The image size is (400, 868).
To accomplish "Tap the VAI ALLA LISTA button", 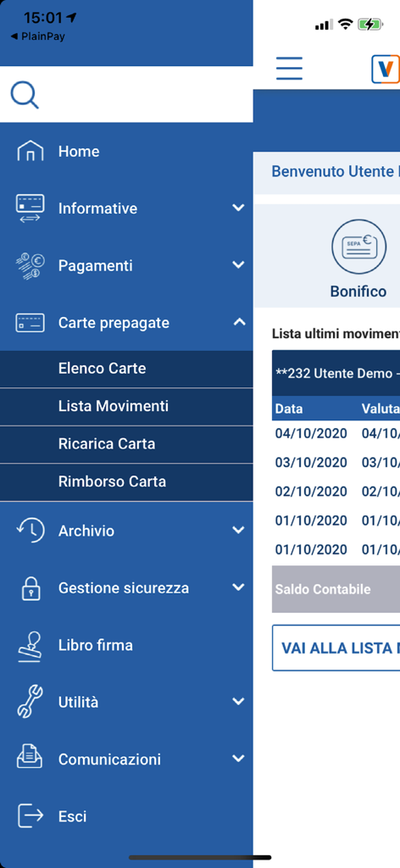I will click(x=336, y=648).
